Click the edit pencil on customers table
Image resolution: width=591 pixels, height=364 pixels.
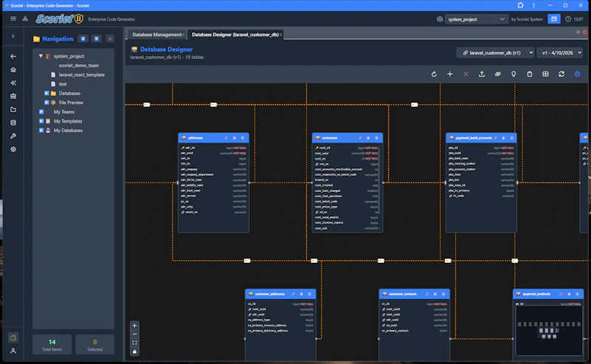click(360, 138)
